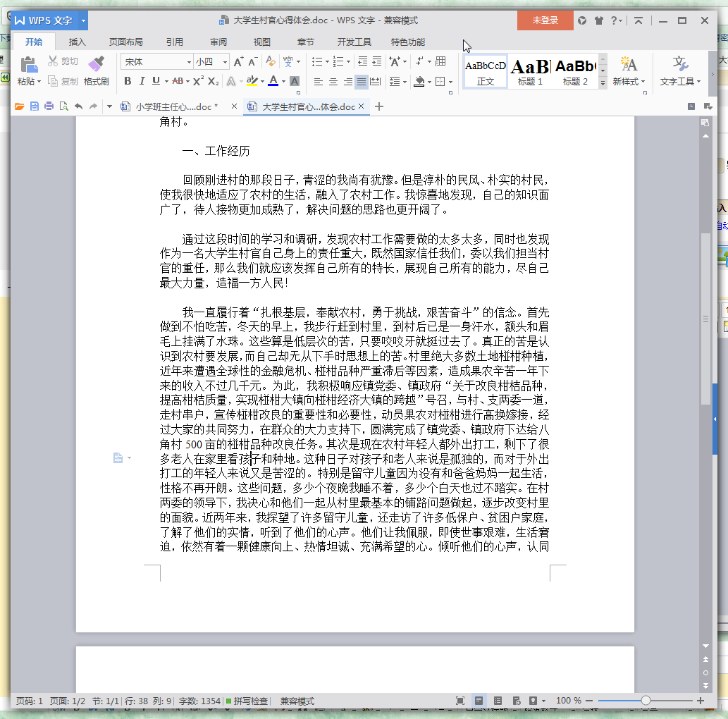The height and width of the screenshot is (719, 728).
Task: Apply character shading gray A icon
Action: tap(295, 81)
